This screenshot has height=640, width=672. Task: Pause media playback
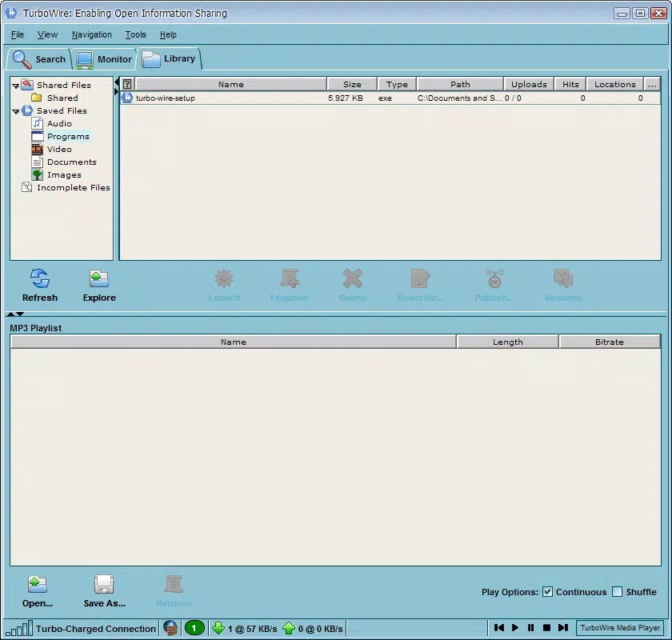pos(530,627)
